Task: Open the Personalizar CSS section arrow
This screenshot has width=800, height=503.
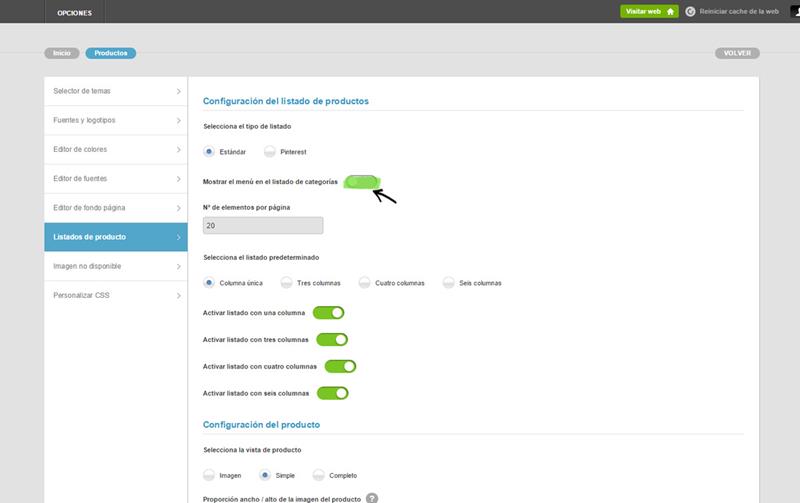Action: tap(178, 296)
